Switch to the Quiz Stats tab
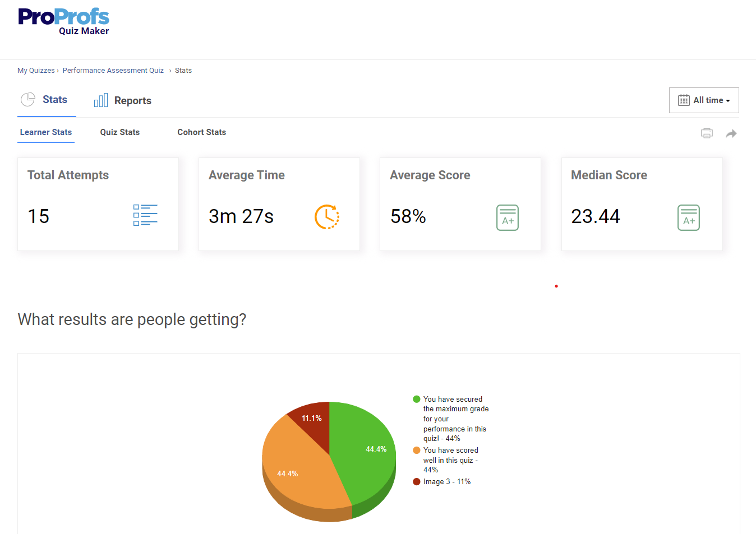 pos(119,132)
